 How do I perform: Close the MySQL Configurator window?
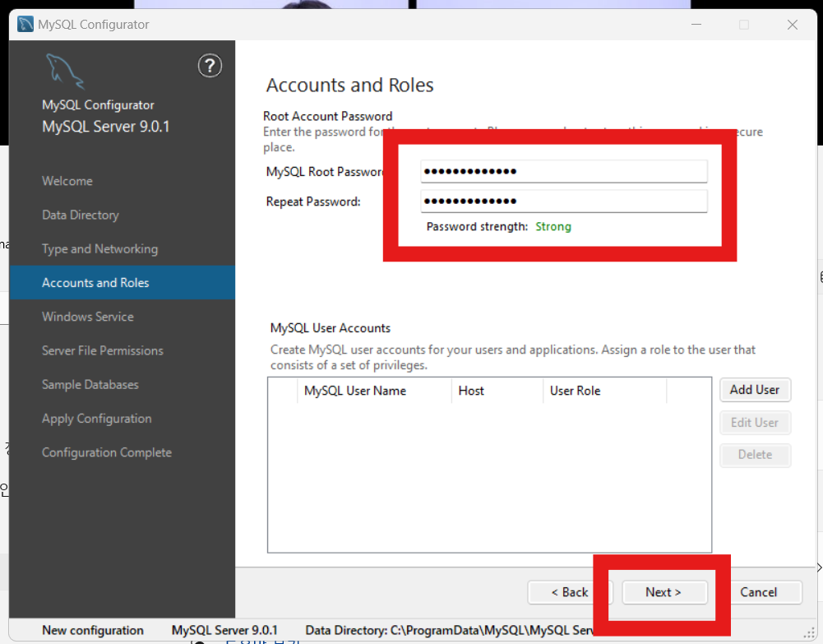[793, 25]
